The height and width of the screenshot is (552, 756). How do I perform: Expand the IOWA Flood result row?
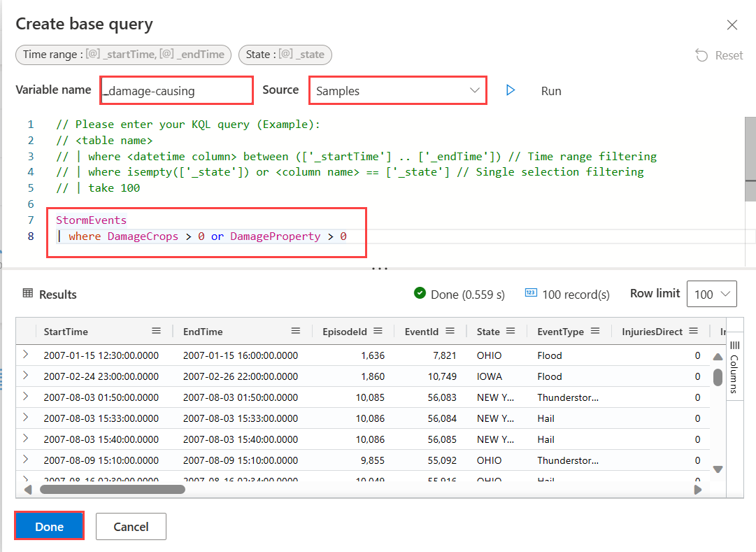pyautogui.click(x=26, y=376)
